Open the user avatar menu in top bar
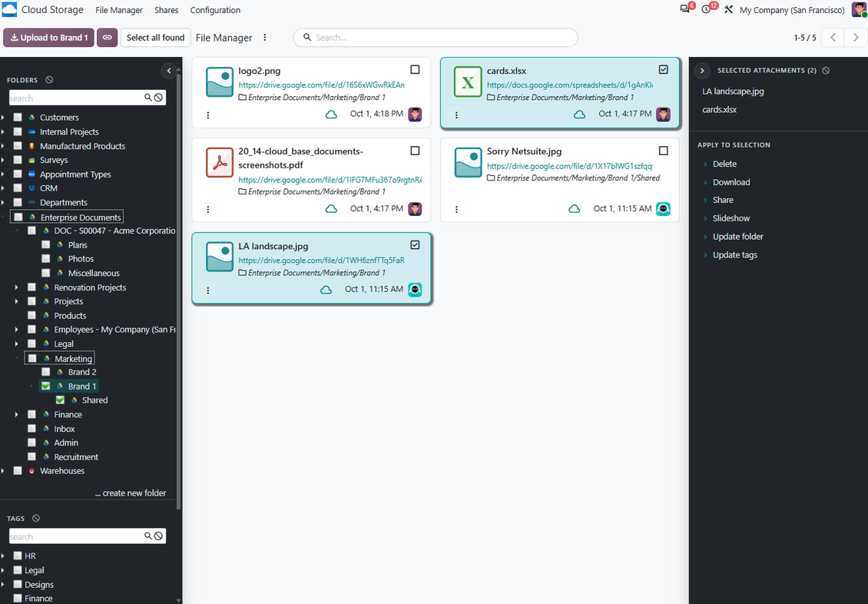The image size is (868, 604). [859, 9]
